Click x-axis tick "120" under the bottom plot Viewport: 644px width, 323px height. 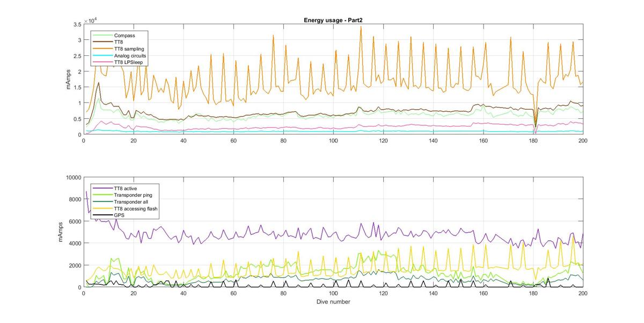coord(383,293)
